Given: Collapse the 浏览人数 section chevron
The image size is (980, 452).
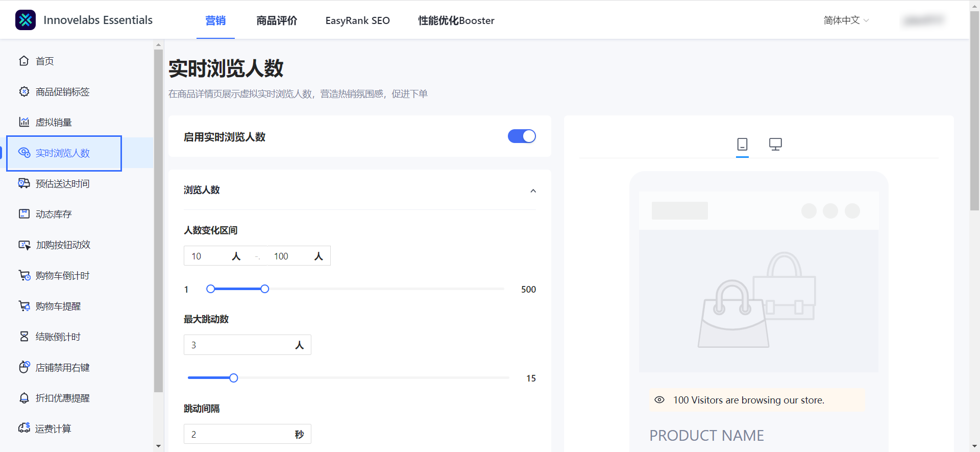Looking at the screenshot, I should click(x=533, y=191).
